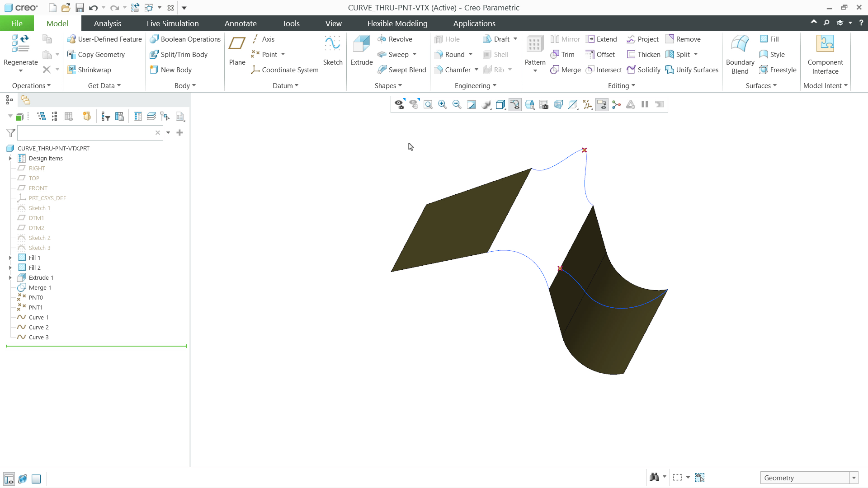Create a datum Plane
This screenshot has height=488, width=868.
(237, 51)
